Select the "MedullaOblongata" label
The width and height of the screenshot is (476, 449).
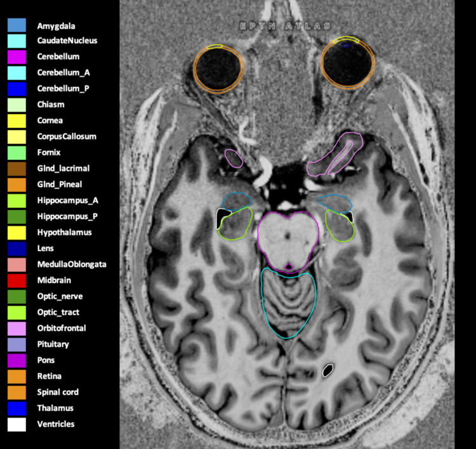72,264
